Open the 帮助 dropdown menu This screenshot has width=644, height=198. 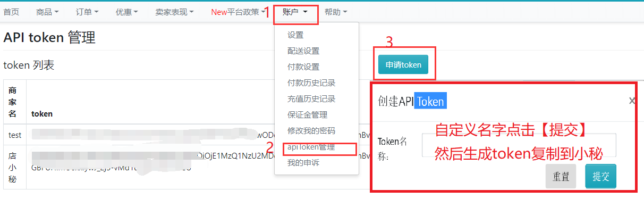(335, 12)
